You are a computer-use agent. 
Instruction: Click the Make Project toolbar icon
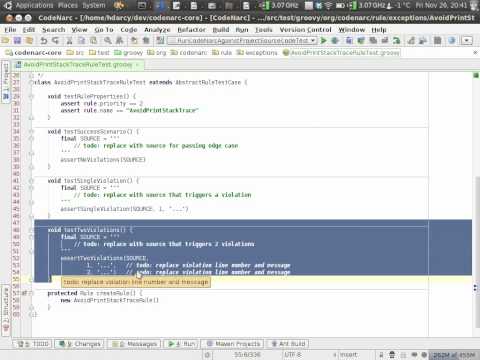click(x=160, y=41)
